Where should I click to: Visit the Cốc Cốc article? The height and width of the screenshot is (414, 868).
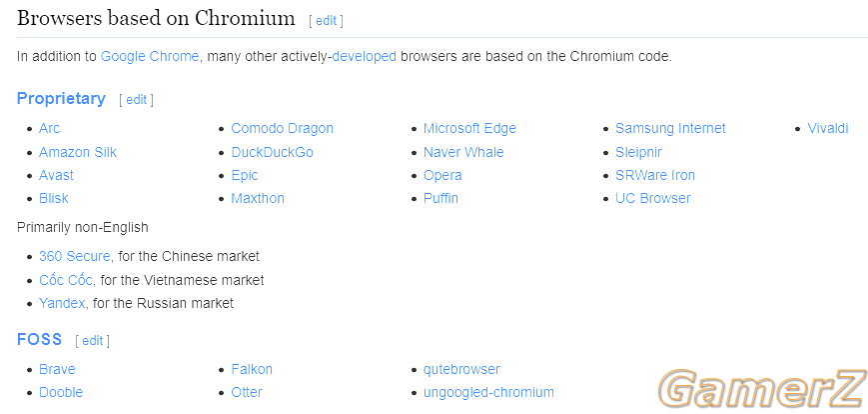65,280
